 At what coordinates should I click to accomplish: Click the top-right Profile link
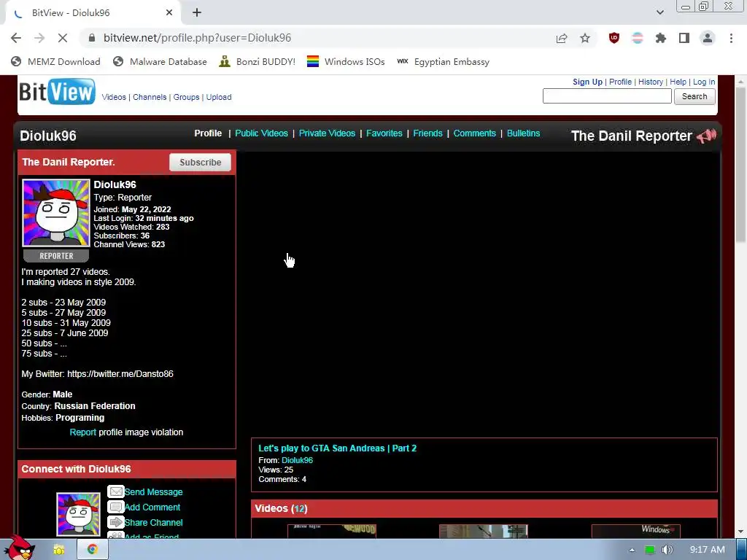click(x=620, y=82)
